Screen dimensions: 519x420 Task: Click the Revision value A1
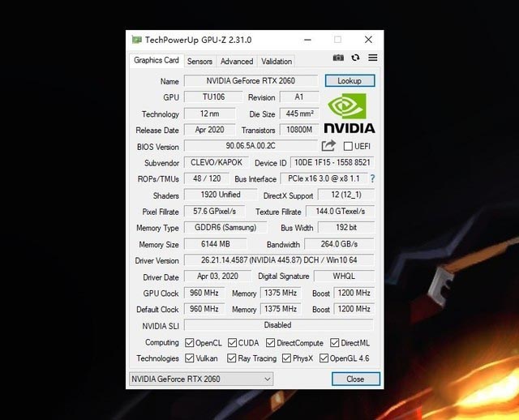pyautogui.click(x=299, y=97)
